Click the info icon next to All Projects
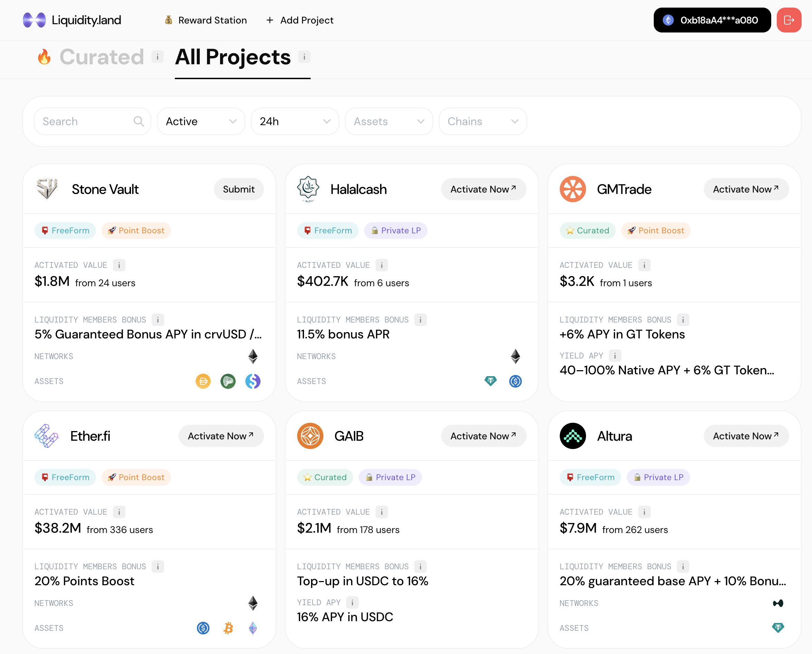 [304, 57]
